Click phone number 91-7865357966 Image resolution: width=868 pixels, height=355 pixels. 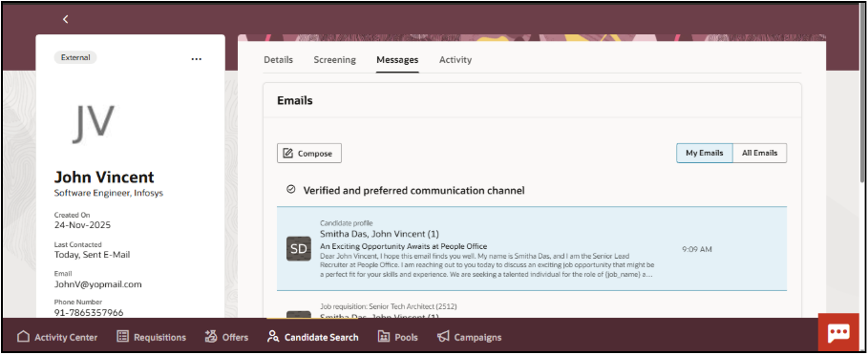click(89, 313)
